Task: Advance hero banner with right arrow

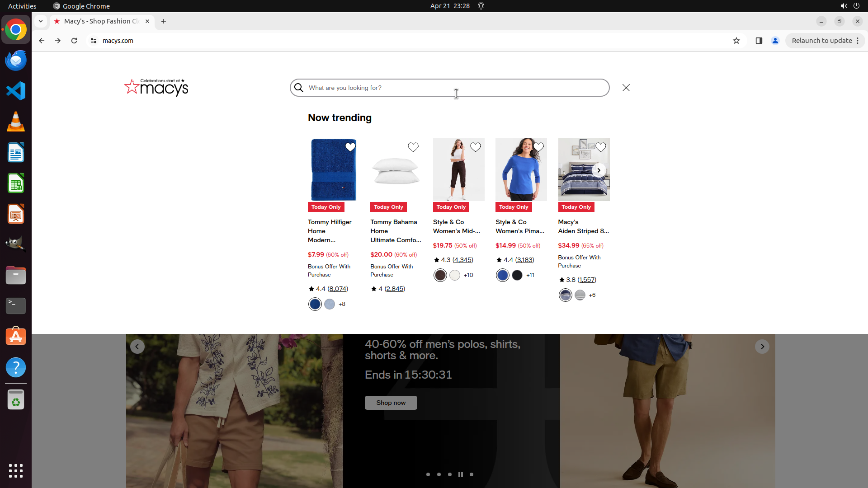Action: click(762, 347)
